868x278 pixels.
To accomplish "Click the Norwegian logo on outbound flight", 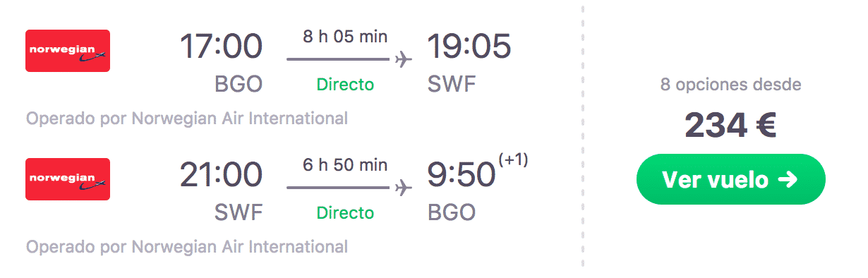I will point(68,51).
